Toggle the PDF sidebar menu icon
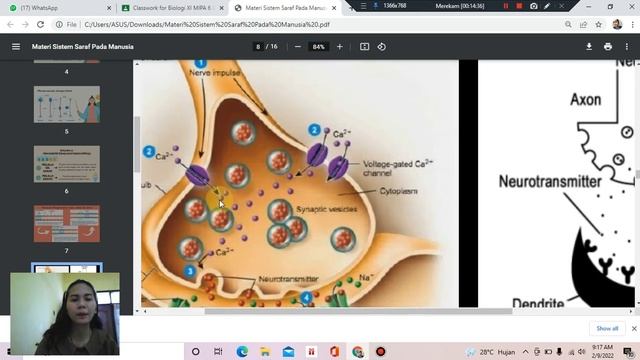This screenshot has width=640, height=360. coord(16,47)
